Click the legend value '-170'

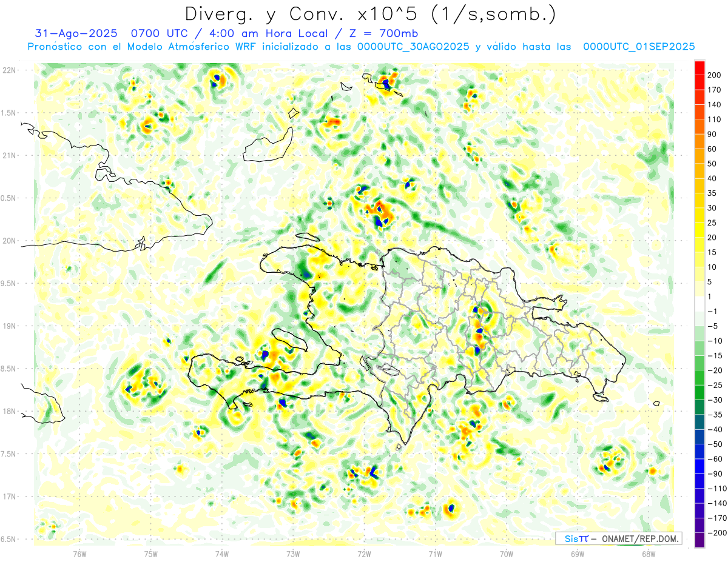coord(717,518)
